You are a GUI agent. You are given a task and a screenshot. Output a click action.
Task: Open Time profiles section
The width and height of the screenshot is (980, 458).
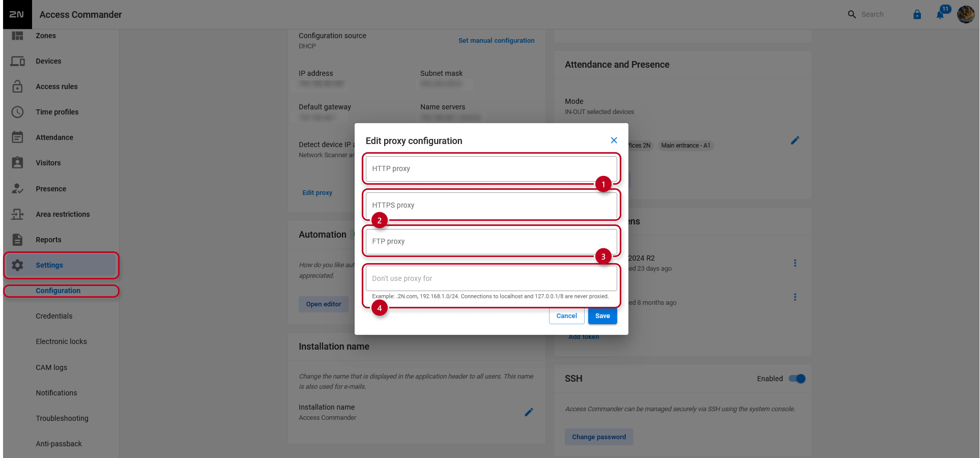57,112
